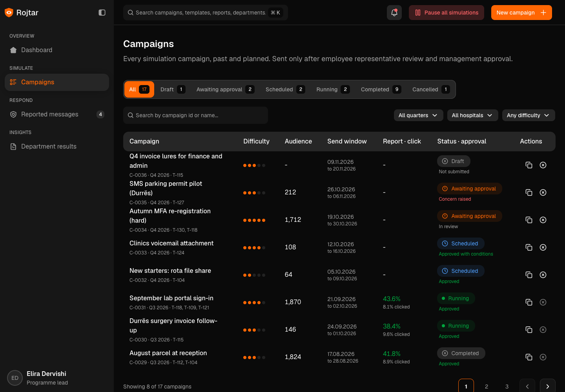Image resolution: width=565 pixels, height=392 pixels.
Task: Switch to the Cancelled tab
Action: coord(431,89)
